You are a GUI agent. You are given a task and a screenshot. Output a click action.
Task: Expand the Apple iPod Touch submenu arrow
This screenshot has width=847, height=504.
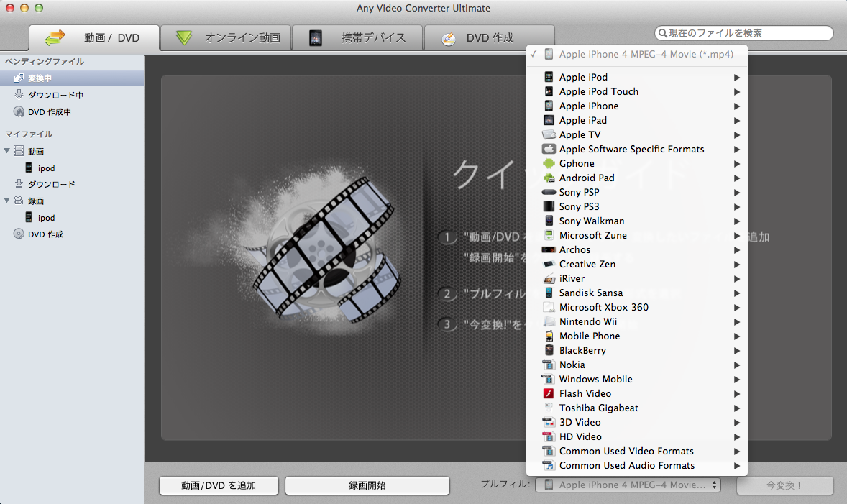pyautogui.click(x=737, y=92)
